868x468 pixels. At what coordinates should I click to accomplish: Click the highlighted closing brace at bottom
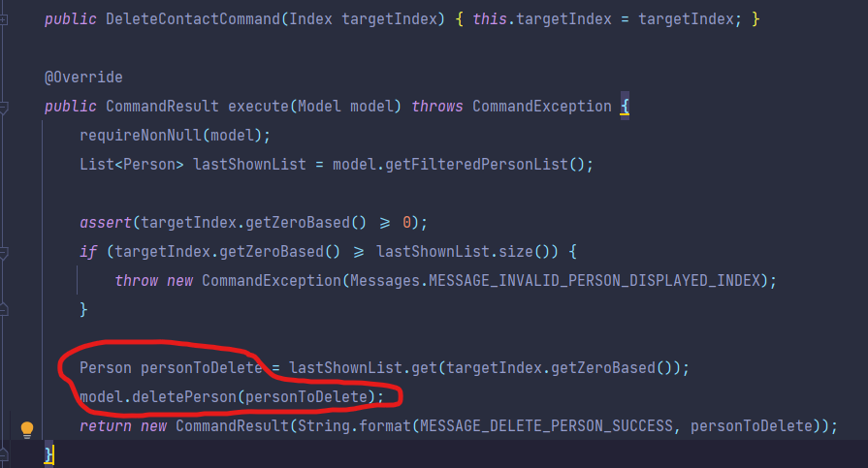pos(48,454)
